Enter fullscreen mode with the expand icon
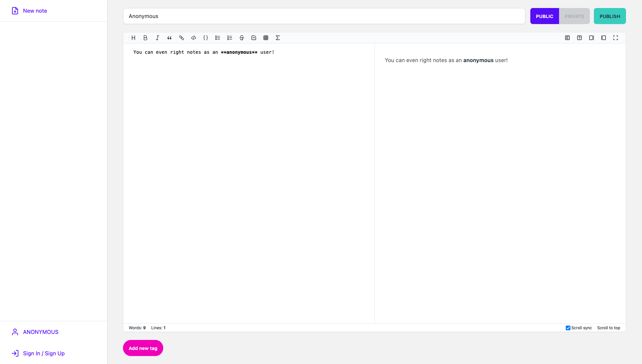The width and height of the screenshot is (642, 364). coord(616,38)
